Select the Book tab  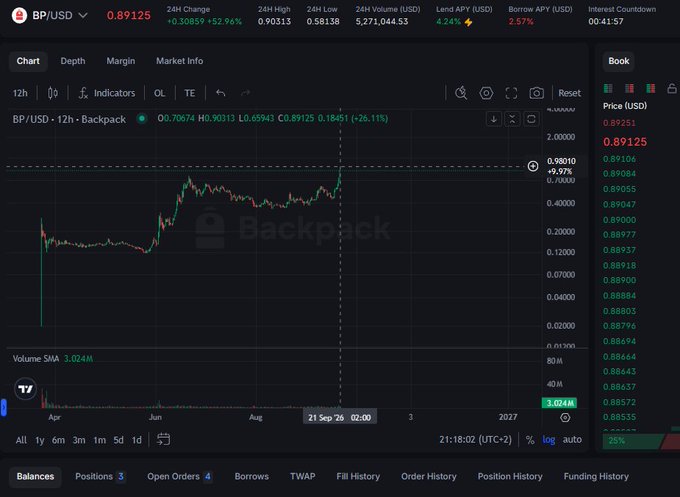click(618, 61)
